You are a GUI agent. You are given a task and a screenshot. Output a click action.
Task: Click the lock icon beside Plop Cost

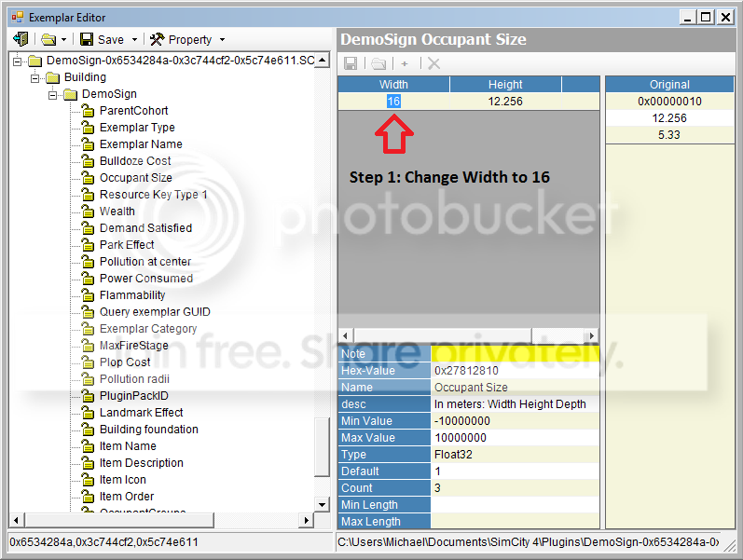tap(88, 362)
